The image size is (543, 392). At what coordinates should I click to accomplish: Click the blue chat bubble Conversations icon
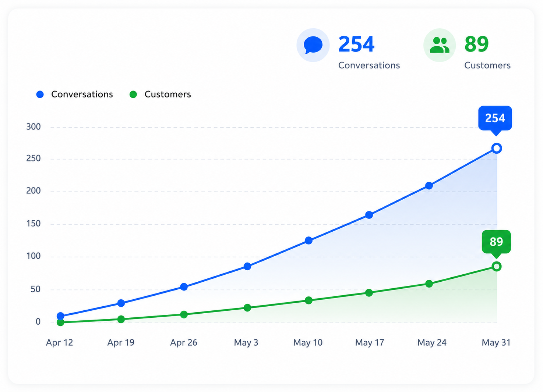pos(313,45)
